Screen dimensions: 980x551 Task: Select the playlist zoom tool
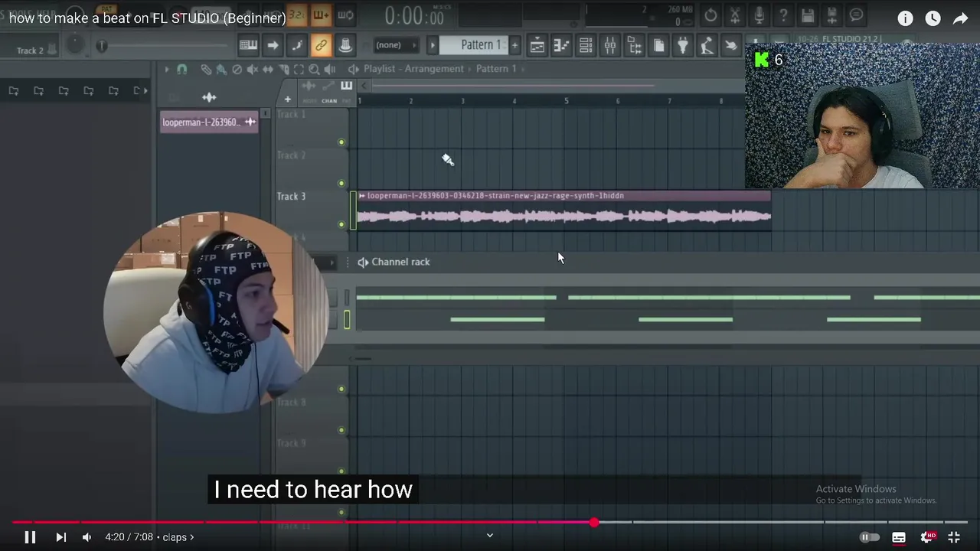click(x=314, y=69)
